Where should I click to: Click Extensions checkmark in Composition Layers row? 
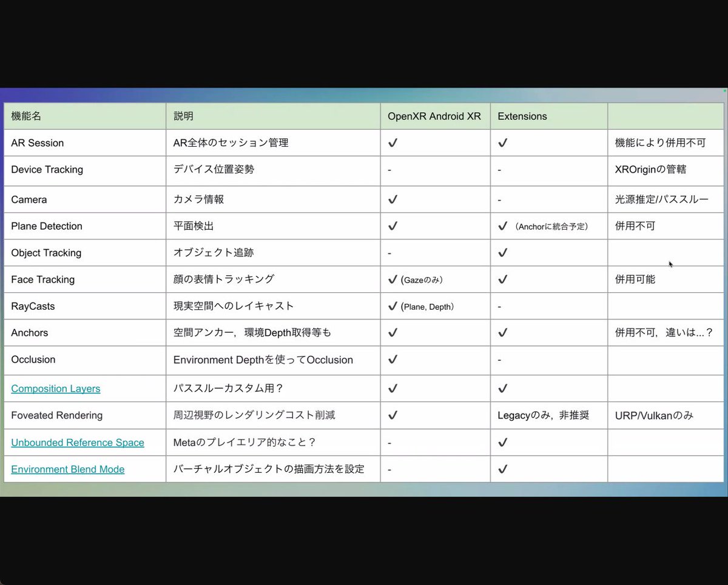click(x=502, y=388)
